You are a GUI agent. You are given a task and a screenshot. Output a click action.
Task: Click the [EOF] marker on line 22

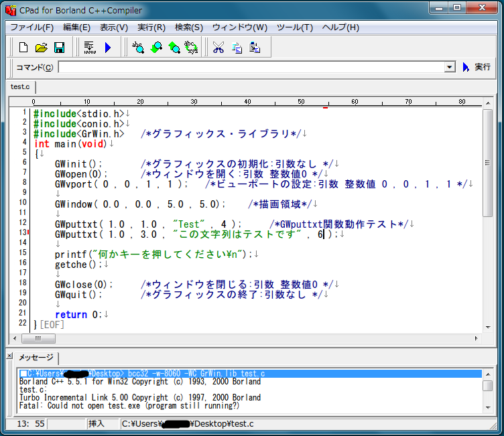point(52,325)
